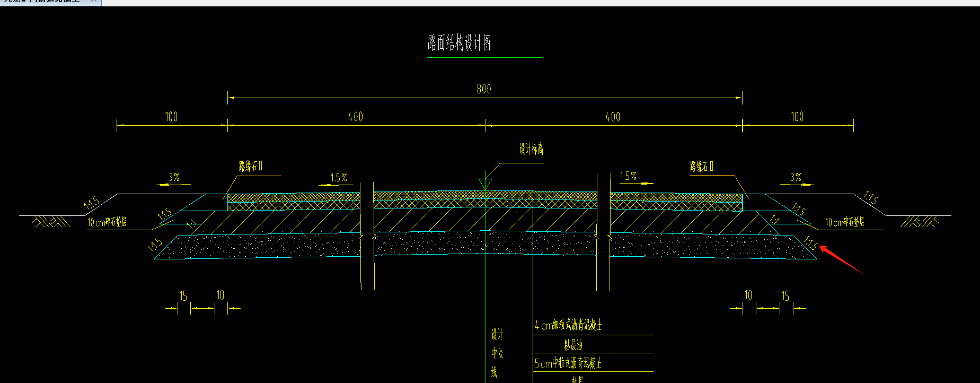The width and height of the screenshot is (980, 383).
Task: Select the design elevation triangle marker
Action: click(x=485, y=185)
